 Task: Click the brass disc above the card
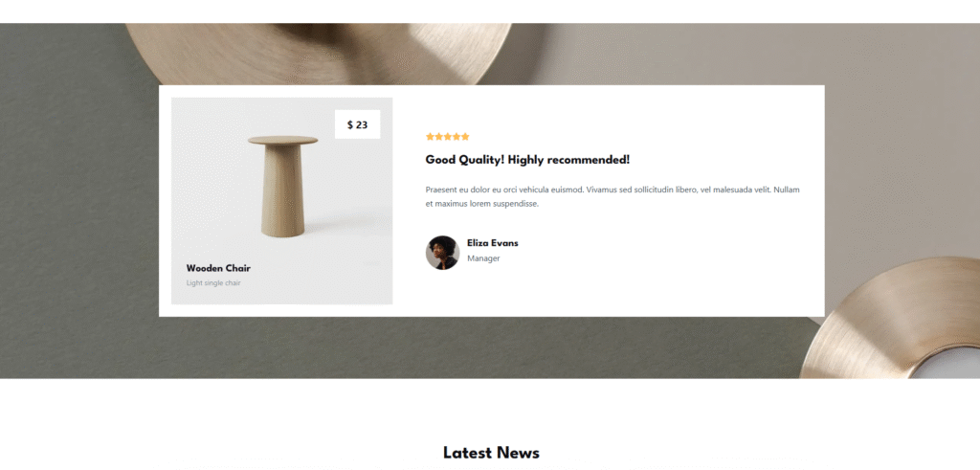319,54
